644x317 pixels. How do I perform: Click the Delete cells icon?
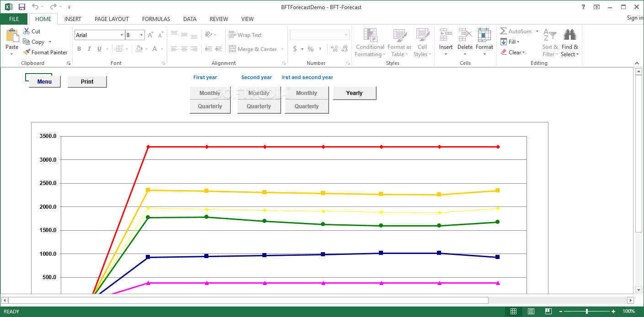click(465, 35)
